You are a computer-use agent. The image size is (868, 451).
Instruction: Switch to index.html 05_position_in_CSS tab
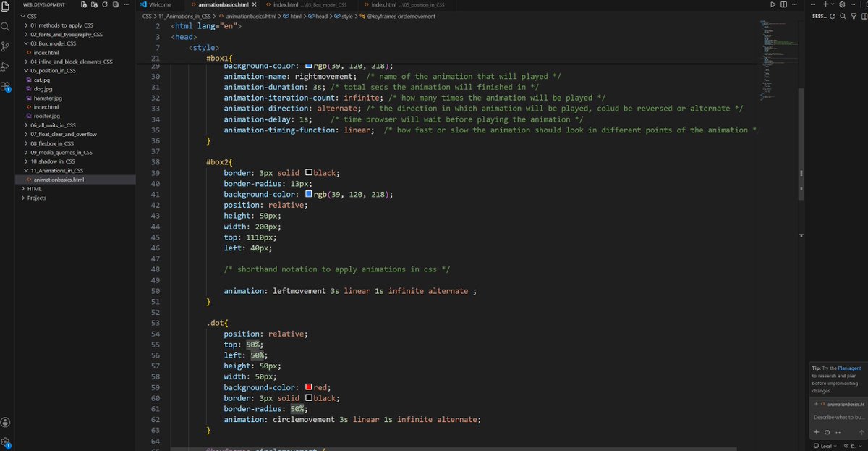(x=408, y=4)
